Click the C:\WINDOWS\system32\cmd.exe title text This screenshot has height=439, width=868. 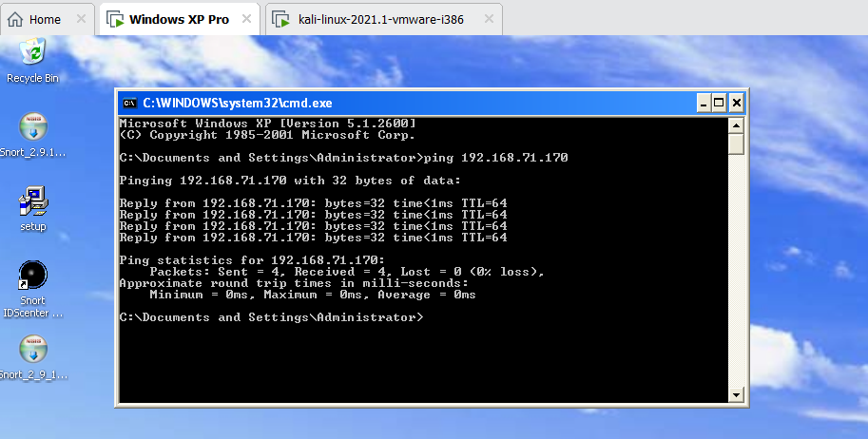[x=238, y=103]
